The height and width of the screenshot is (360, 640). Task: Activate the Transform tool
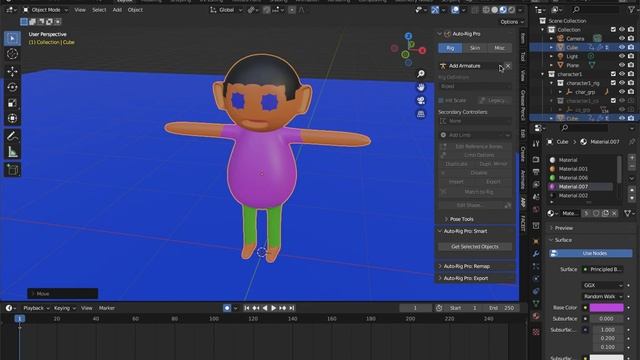12,118
